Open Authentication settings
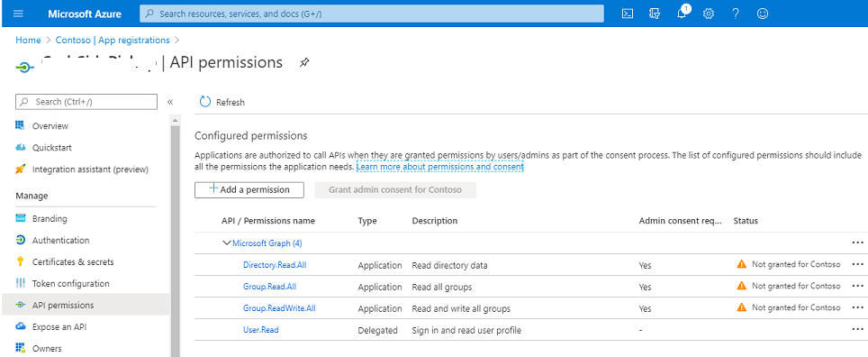Image resolution: width=868 pixels, height=357 pixels. tap(61, 240)
